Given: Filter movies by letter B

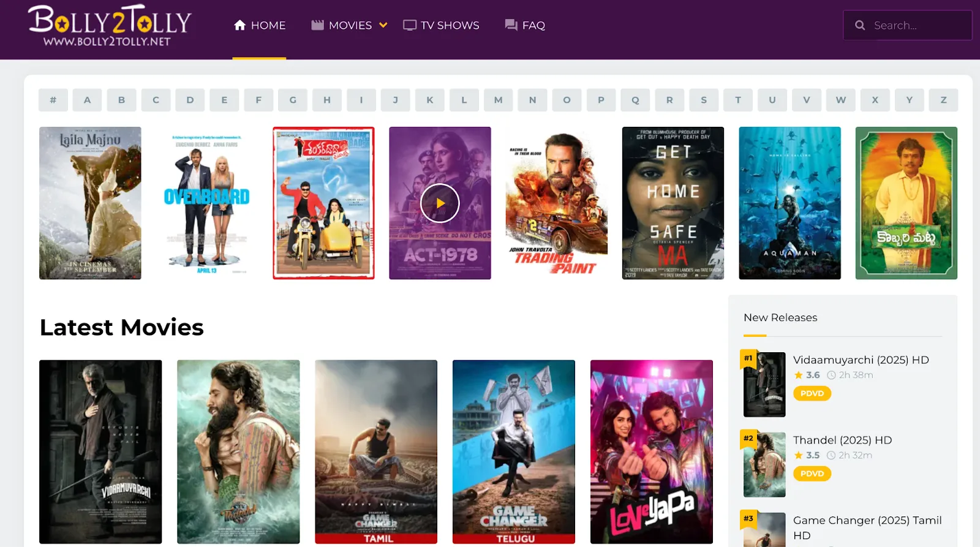Looking at the screenshot, I should 122,100.
